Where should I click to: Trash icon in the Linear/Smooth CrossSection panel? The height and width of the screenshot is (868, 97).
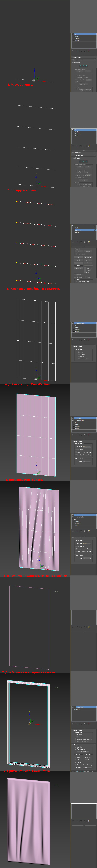[84, 340]
